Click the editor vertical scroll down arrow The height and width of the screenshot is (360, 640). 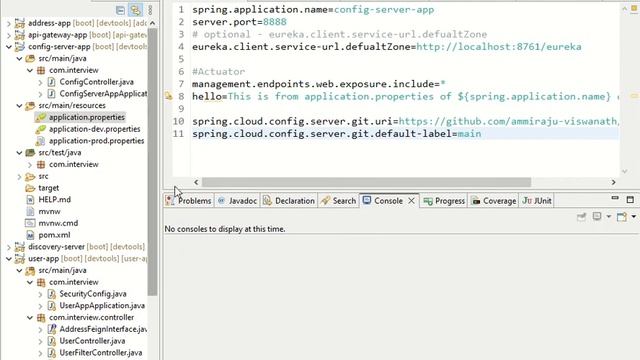coord(624,171)
